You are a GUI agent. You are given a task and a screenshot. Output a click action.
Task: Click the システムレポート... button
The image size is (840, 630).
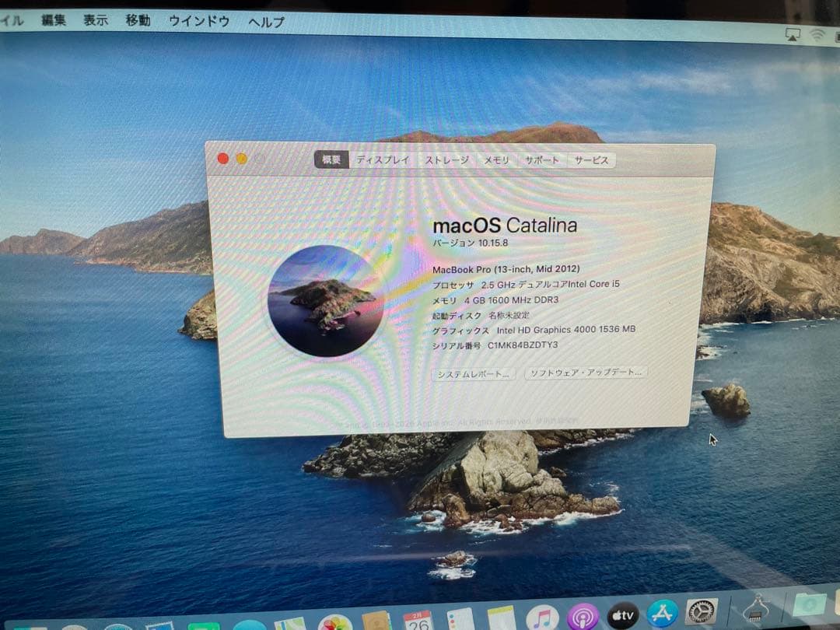point(474,374)
